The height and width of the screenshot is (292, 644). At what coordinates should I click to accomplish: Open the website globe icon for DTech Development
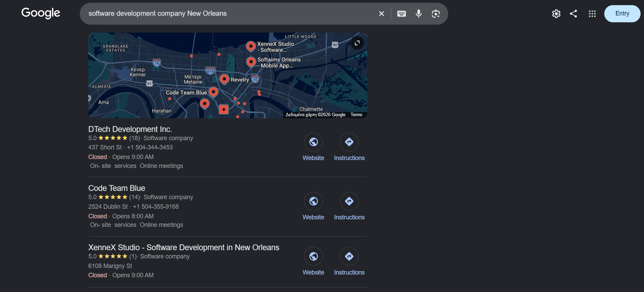pyautogui.click(x=314, y=142)
